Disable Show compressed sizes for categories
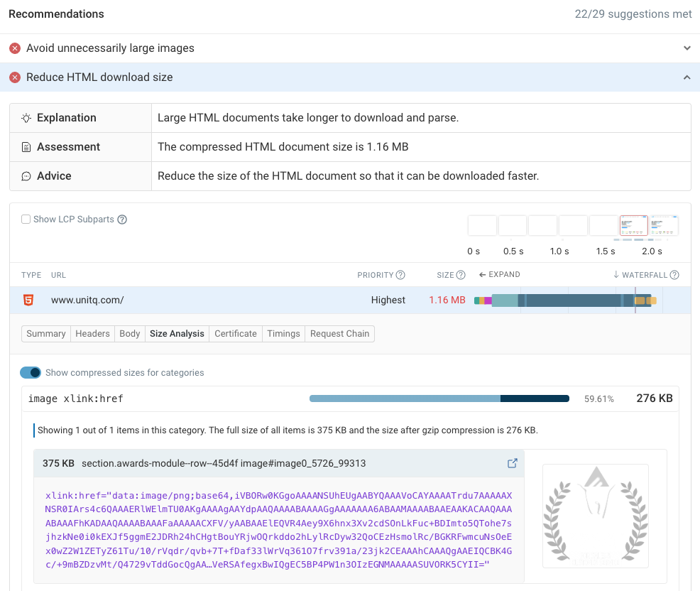Screen dimensions: 700x591 (30, 372)
